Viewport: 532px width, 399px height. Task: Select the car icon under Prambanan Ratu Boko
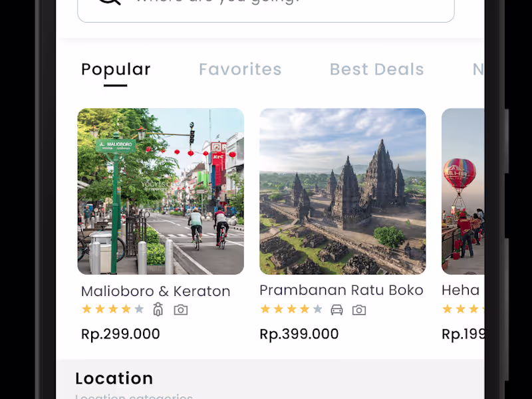click(336, 309)
